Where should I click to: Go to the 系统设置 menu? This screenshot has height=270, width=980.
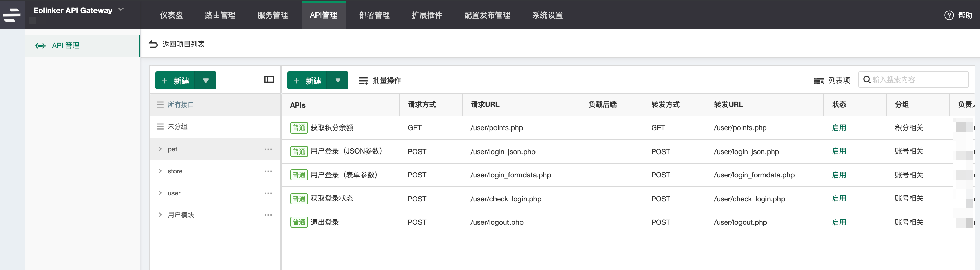pyautogui.click(x=547, y=15)
